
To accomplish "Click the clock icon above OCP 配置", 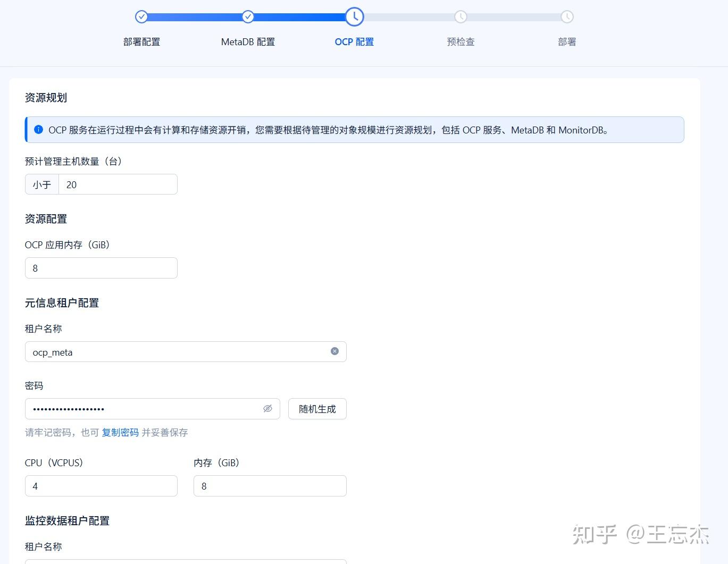I will (354, 16).
